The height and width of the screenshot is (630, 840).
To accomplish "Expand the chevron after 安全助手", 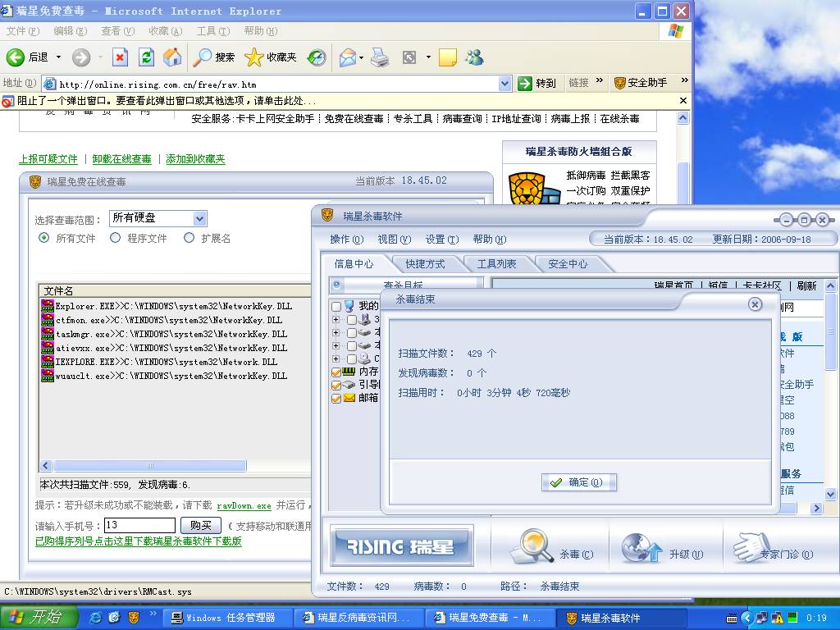I will click(684, 80).
